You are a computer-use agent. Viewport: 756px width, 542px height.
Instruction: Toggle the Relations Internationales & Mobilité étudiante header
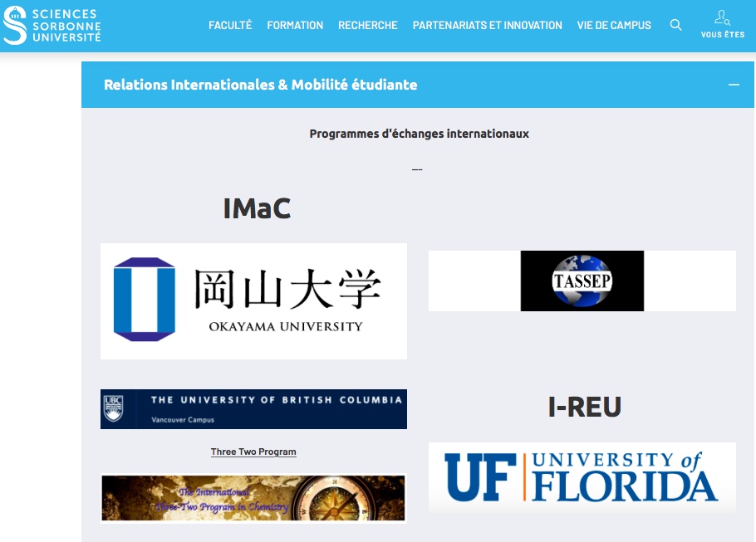tap(260, 85)
